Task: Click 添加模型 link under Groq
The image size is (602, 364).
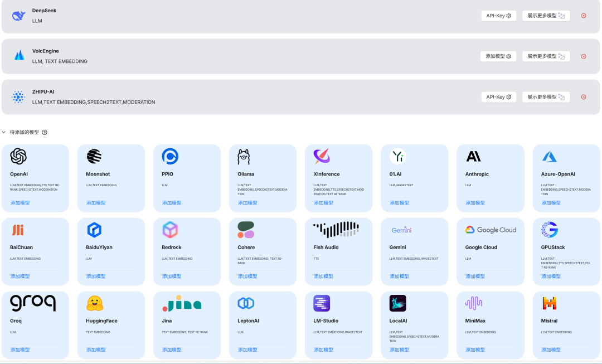Action: [20, 350]
